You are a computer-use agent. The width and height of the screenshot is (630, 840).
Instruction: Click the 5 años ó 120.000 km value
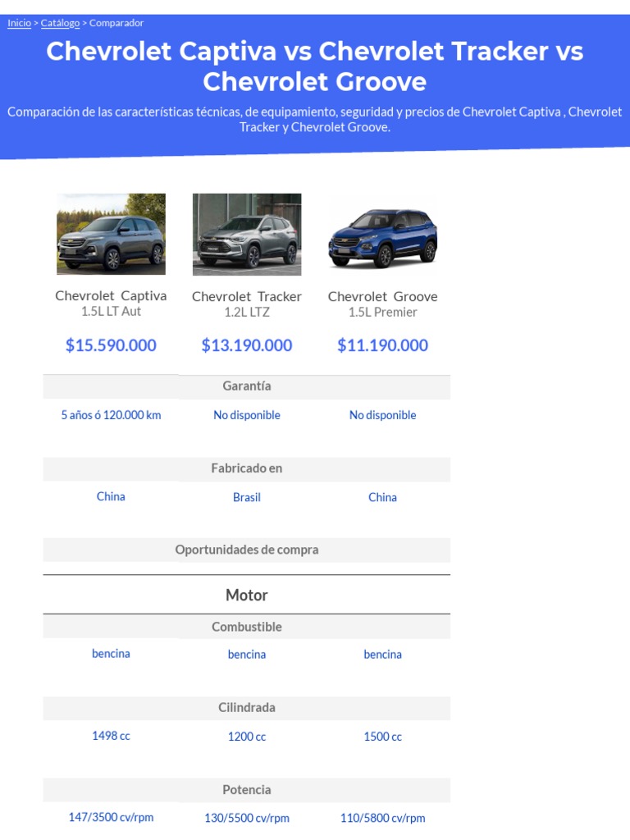(x=111, y=415)
